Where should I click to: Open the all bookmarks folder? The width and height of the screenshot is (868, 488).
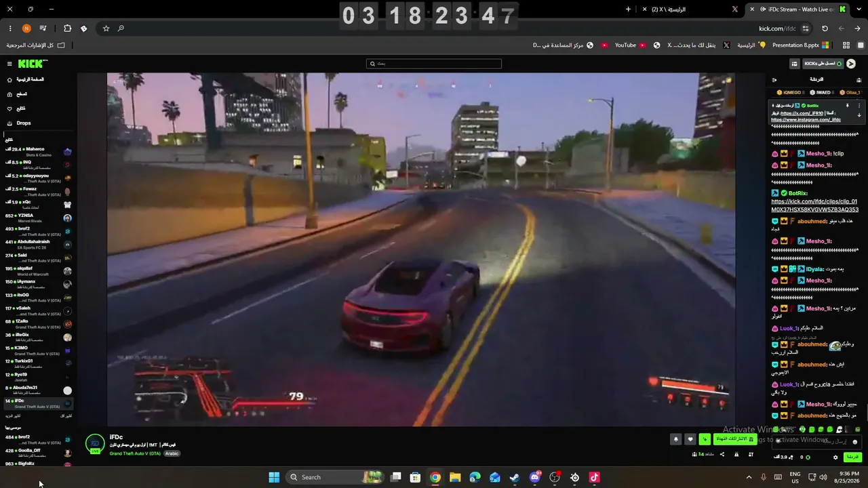36,45
